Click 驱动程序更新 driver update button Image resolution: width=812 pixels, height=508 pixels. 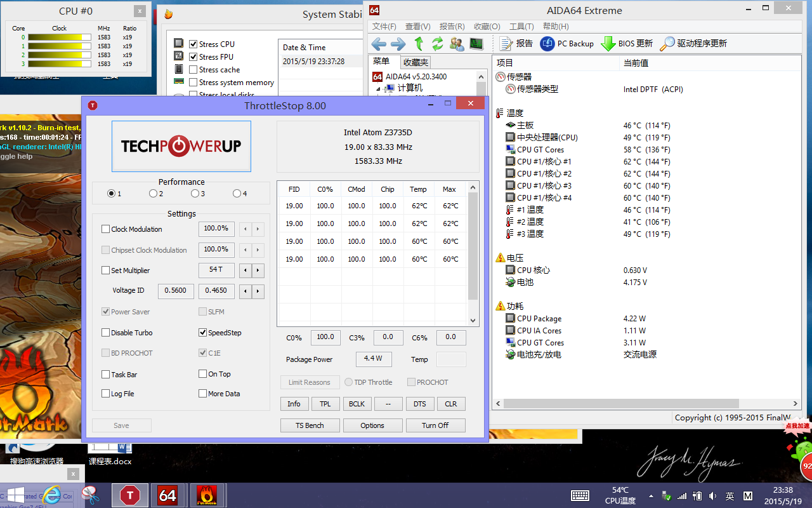pos(693,44)
